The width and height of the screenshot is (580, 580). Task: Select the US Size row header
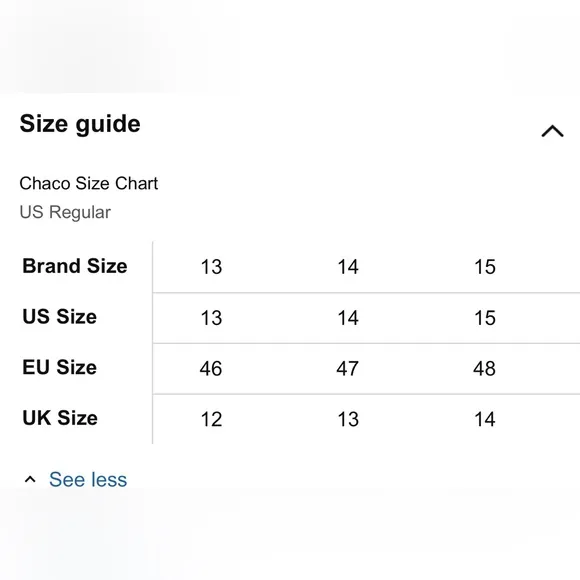pos(60,317)
